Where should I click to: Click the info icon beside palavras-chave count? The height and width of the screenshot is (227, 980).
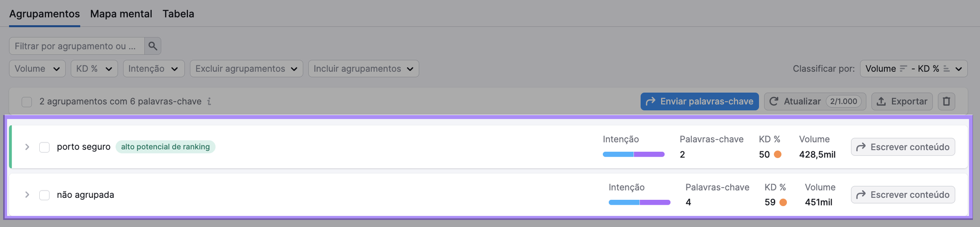click(x=209, y=102)
